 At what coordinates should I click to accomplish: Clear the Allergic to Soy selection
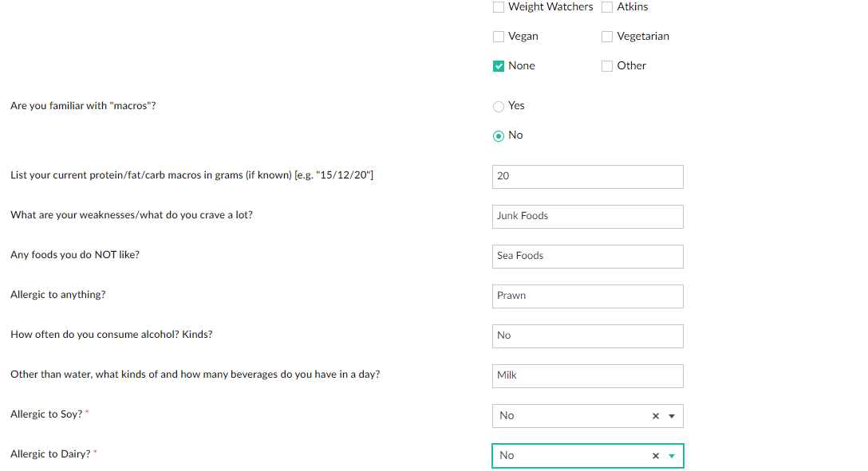(656, 416)
